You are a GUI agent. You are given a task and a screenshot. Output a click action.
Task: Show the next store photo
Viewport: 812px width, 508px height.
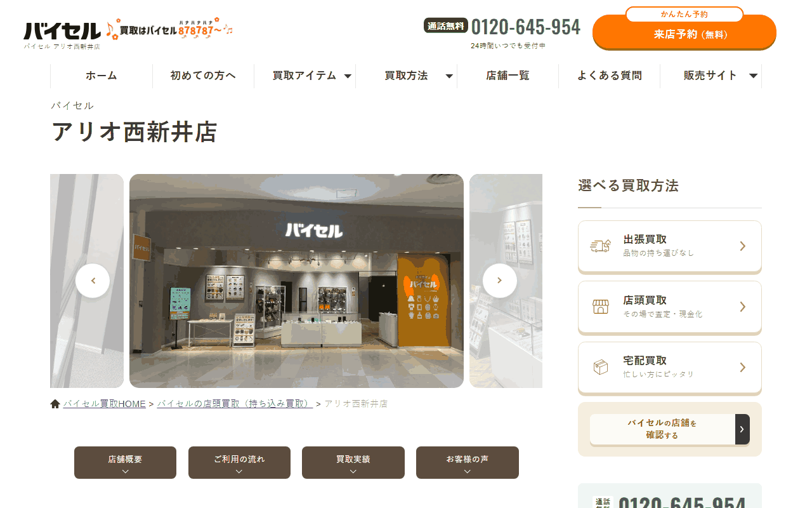(500, 281)
